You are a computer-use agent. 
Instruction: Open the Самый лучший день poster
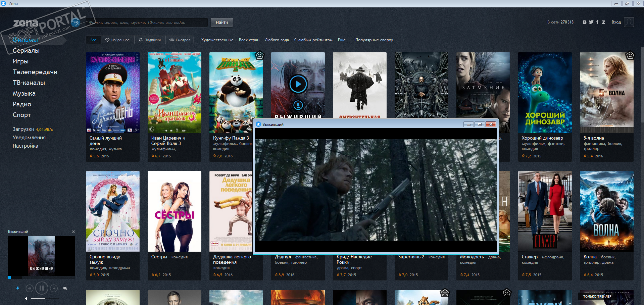(x=113, y=92)
